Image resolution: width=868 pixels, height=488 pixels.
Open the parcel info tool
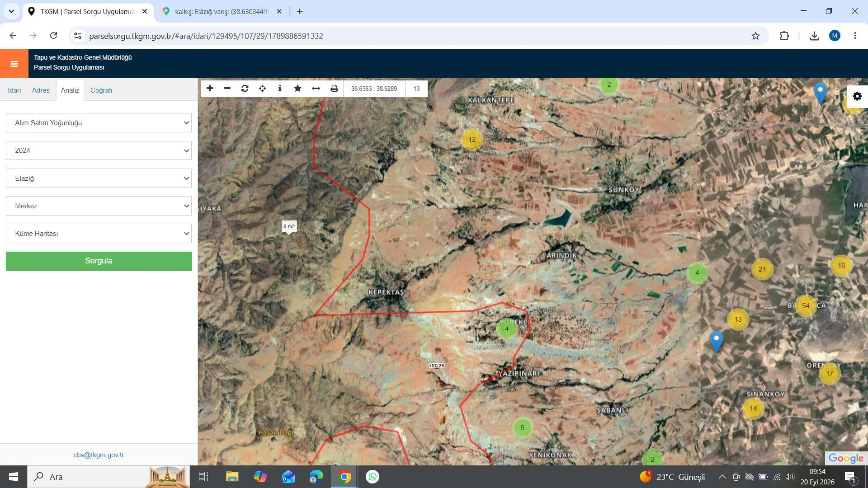point(280,89)
